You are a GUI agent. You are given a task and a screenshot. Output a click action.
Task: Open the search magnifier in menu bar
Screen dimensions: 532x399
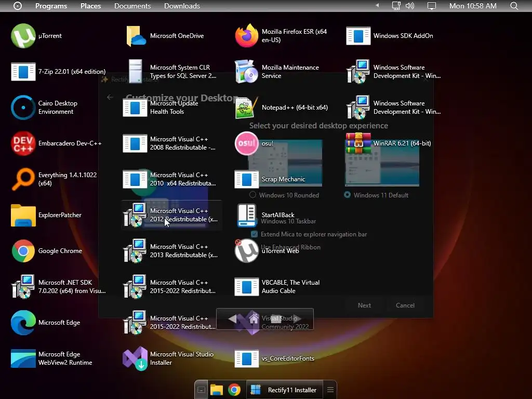tap(514, 6)
